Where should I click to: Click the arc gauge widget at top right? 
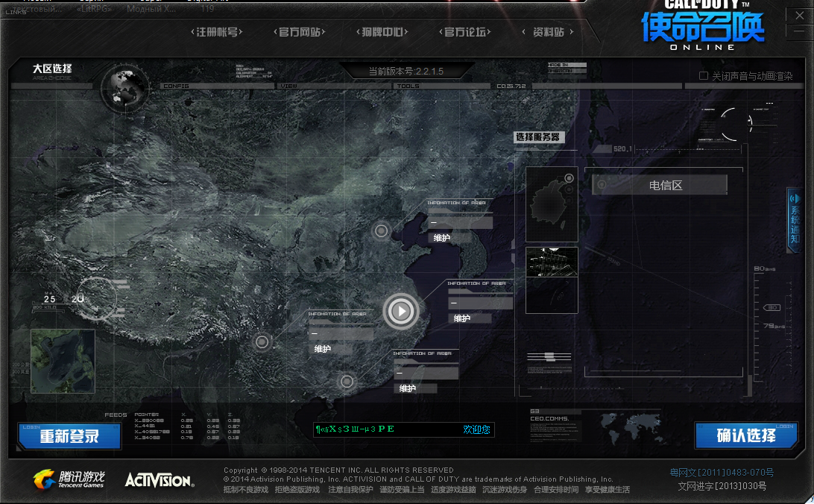click(x=737, y=124)
